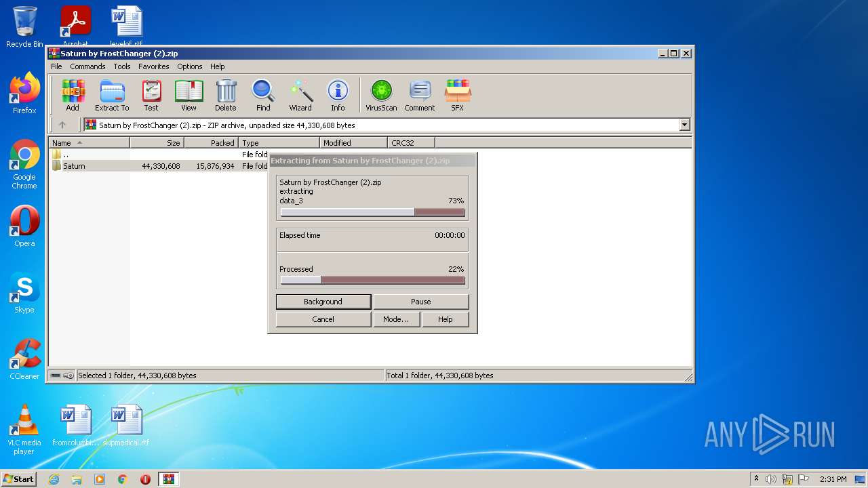The image size is (868, 488).
Task: Open the File menu
Action: coord(56,66)
